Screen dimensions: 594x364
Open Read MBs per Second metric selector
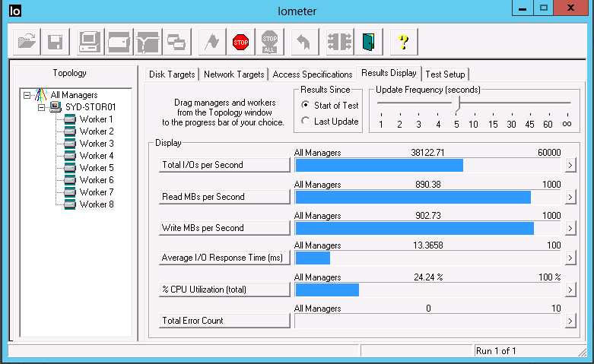pos(224,197)
